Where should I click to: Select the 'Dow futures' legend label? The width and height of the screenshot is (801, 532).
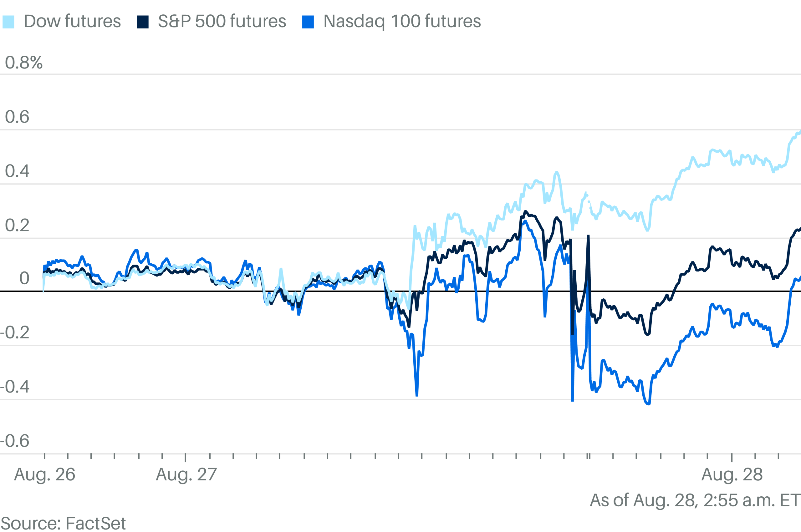coord(72,21)
